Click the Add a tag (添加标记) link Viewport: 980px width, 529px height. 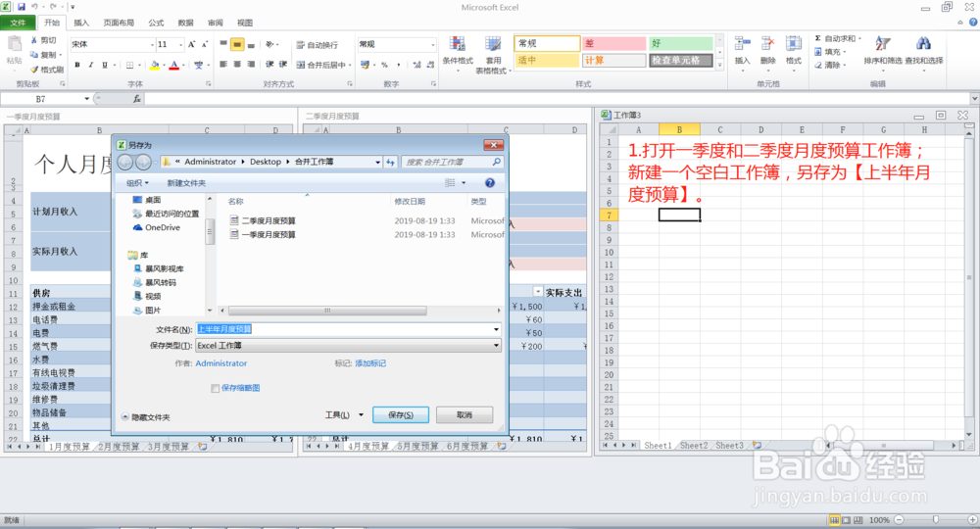pos(370,362)
